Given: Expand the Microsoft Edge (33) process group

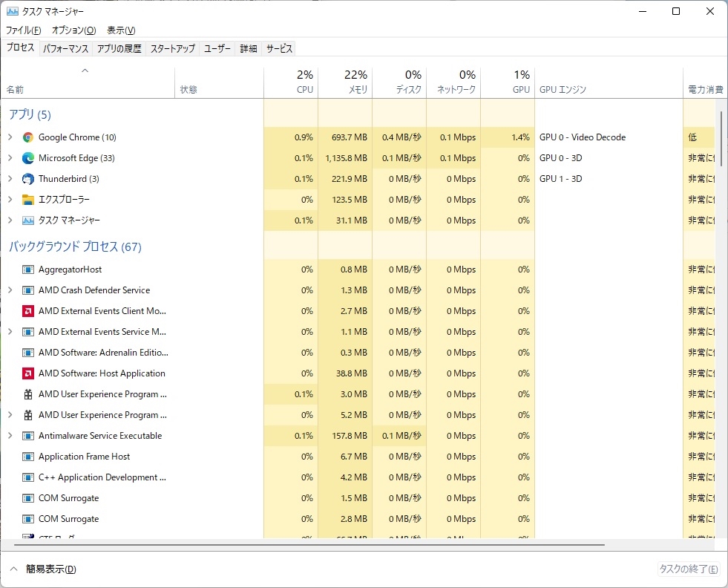Looking at the screenshot, I should [x=10, y=158].
